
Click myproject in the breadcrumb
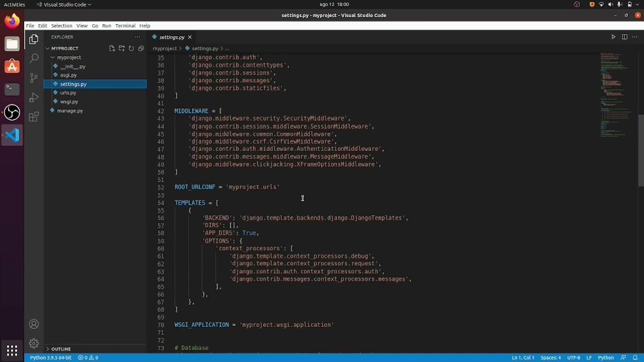coord(165,48)
